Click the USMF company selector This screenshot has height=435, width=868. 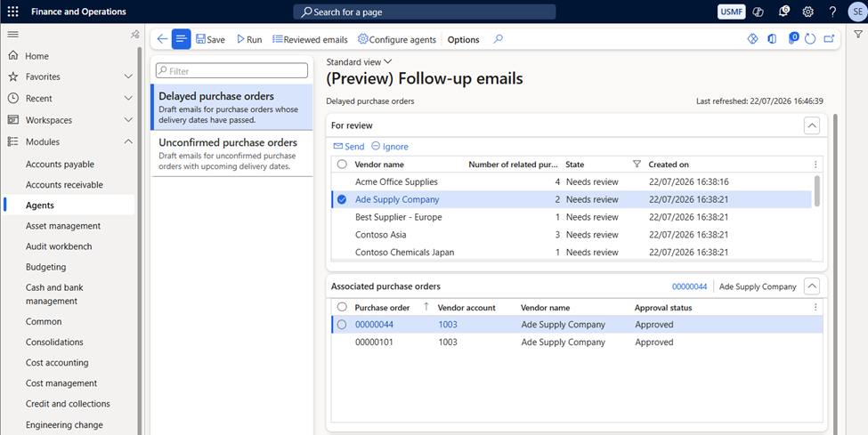coord(731,12)
